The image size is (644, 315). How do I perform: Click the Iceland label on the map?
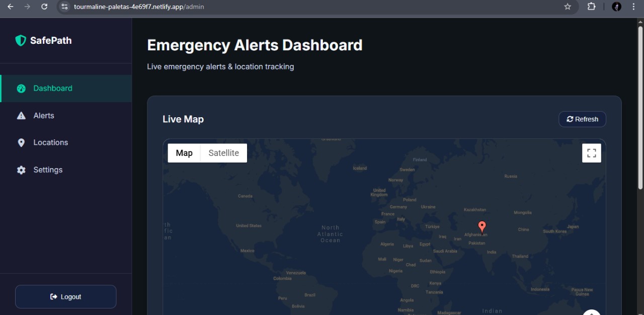[360, 169]
